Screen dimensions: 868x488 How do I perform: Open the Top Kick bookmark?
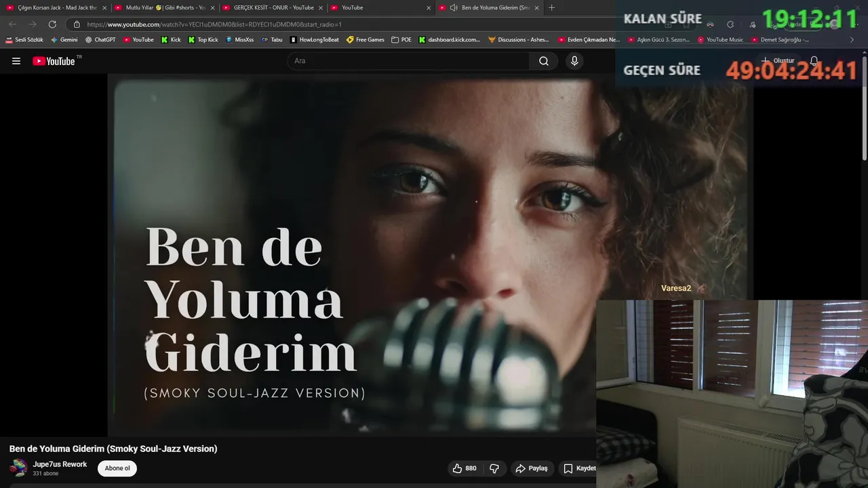[x=203, y=40]
